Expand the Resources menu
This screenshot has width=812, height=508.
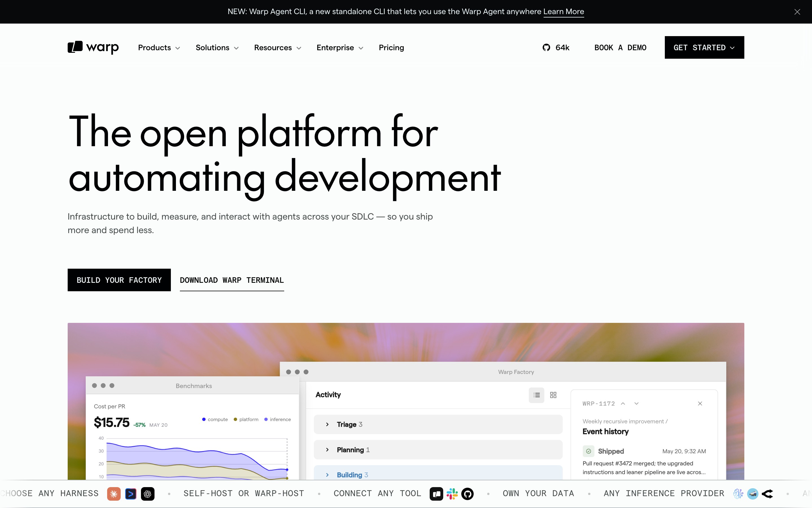click(x=277, y=48)
